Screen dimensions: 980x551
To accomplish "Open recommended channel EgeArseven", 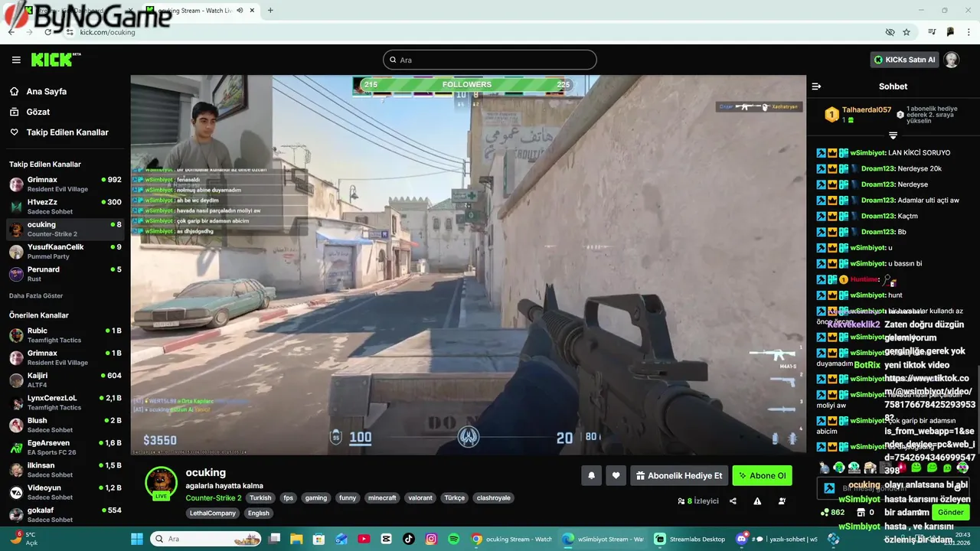I will [x=65, y=447].
